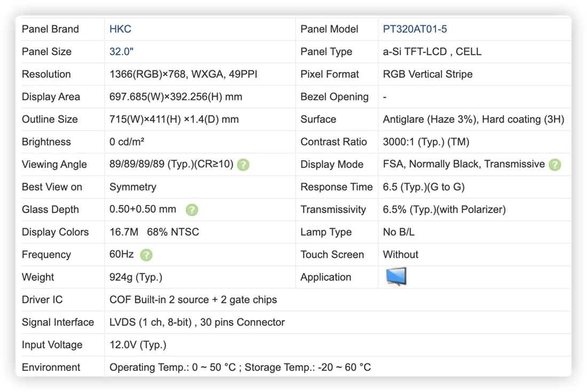Click the Signal Interface LVDS value
This screenshot has height=392, width=587.
[x=197, y=322]
